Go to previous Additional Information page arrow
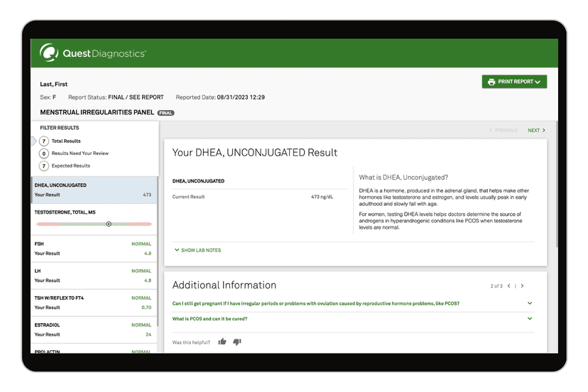The height and width of the screenshot is (392, 588). click(x=508, y=286)
